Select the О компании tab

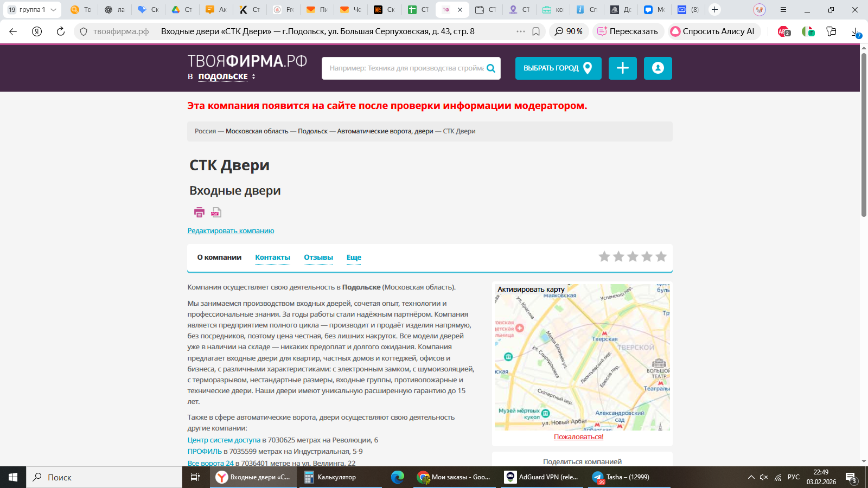219,258
